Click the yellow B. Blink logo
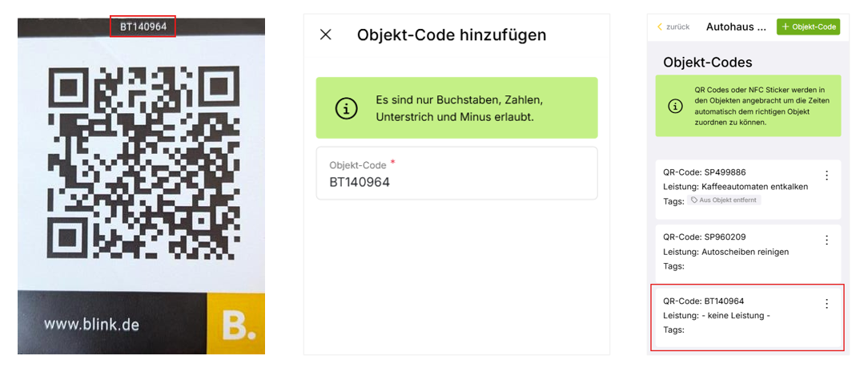The height and width of the screenshot is (368, 868). click(x=235, y=324)
